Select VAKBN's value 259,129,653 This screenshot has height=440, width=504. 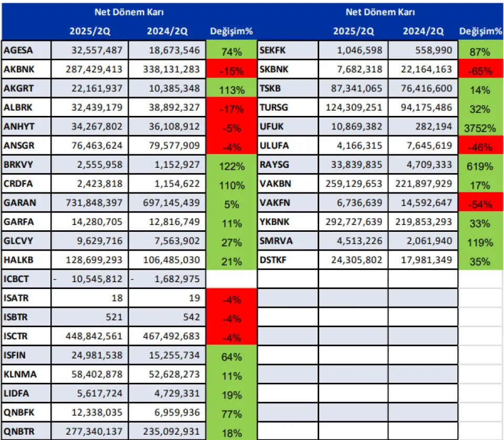click(x=354, y=184)
